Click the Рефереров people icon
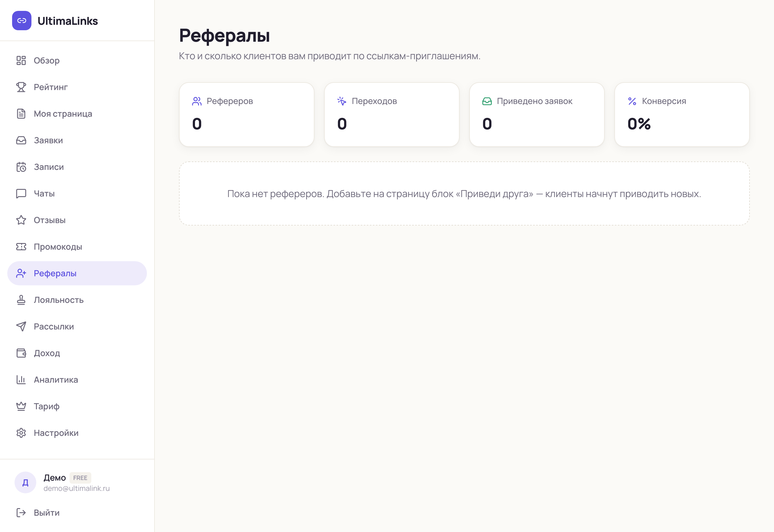The height and width of the screenshot is (532, 774). [x=197, y=101]
